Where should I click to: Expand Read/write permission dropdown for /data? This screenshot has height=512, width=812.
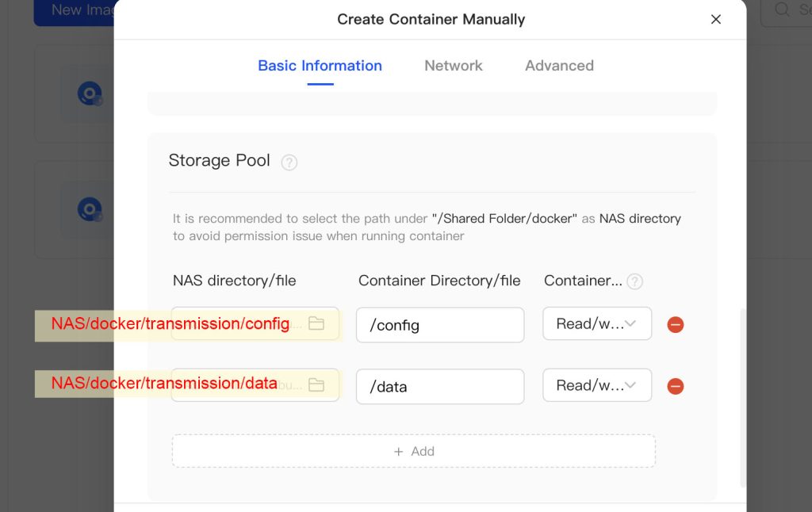[597, 386]
